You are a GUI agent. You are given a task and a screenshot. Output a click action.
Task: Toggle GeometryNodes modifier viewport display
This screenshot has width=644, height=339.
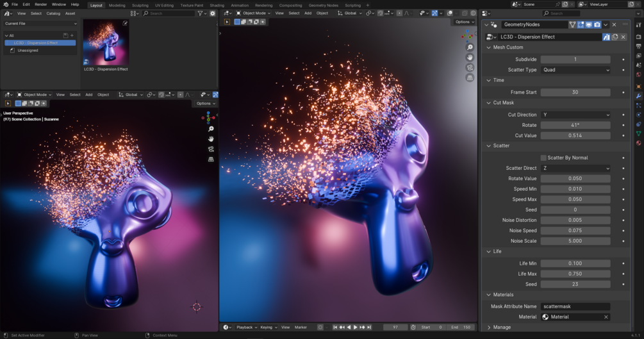point(589,24)
